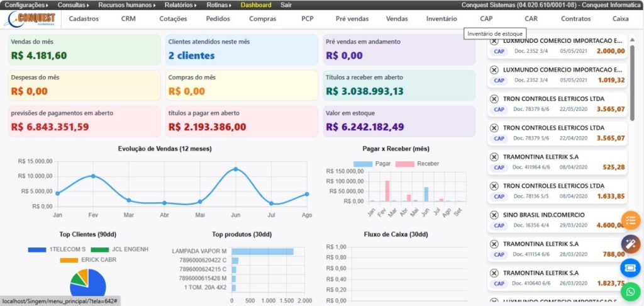Screen dimensions: 644x306
Task: Click the Sair logout link
Action: click(x=286, y=4)
